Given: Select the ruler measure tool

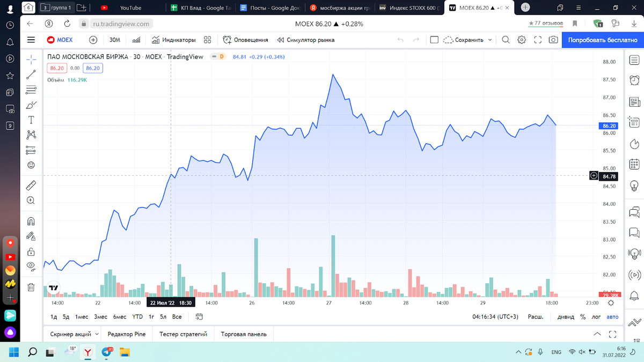Looking at the screenshot, I should 31,185.
